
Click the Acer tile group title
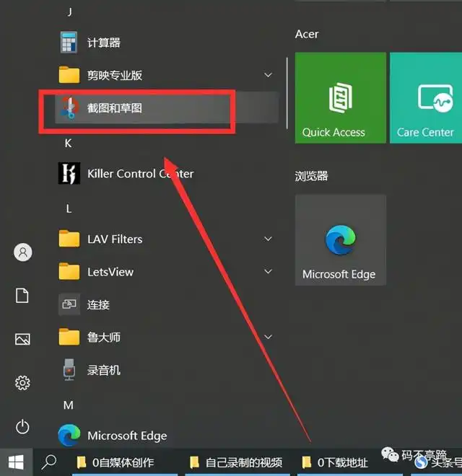coord(307,34)
